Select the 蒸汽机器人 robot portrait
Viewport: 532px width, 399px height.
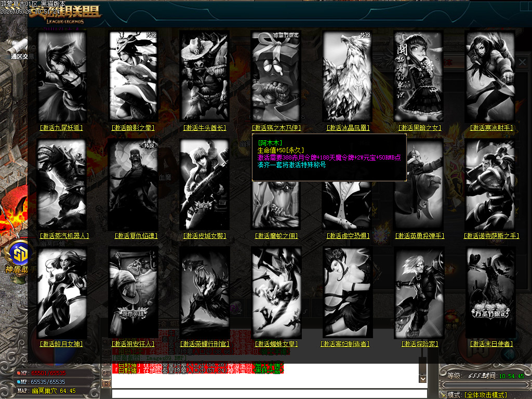click(61, 185)
